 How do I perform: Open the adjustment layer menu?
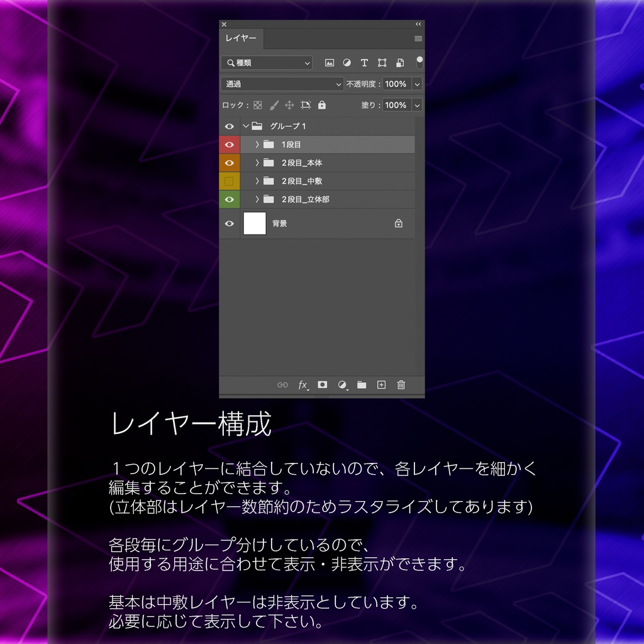pyautogui.click(x=343, y=385)
